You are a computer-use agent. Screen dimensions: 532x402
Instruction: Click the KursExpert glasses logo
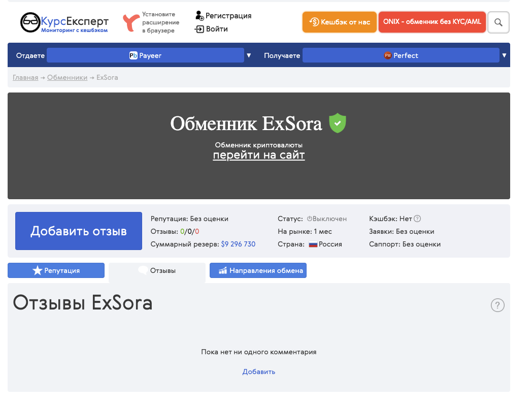[x=30, y=22]
